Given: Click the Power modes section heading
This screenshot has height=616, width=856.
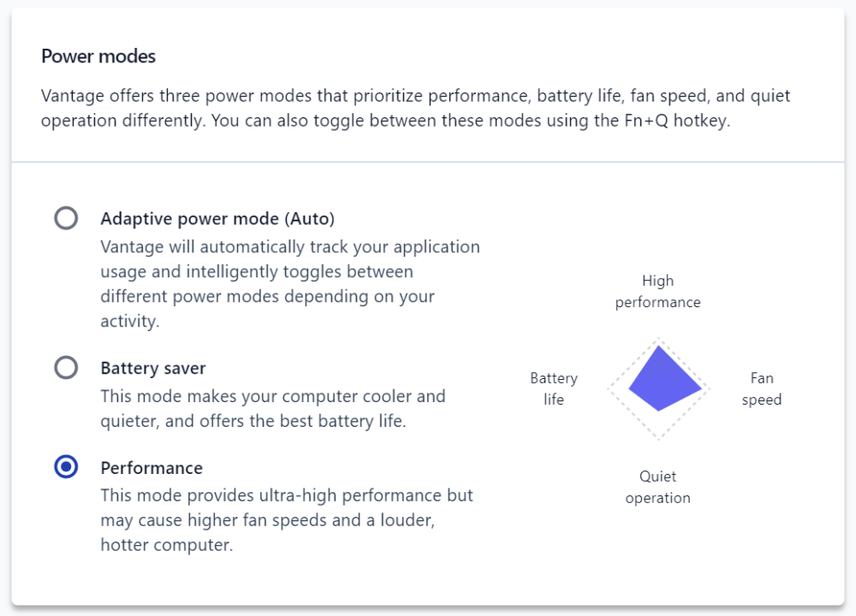Looking at the screenshot, I should coord(98,56).
